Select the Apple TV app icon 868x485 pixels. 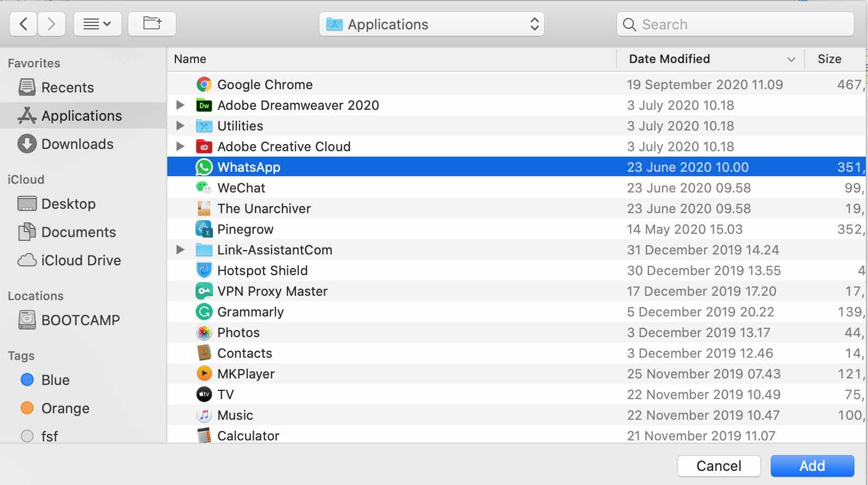coord(204,394)
